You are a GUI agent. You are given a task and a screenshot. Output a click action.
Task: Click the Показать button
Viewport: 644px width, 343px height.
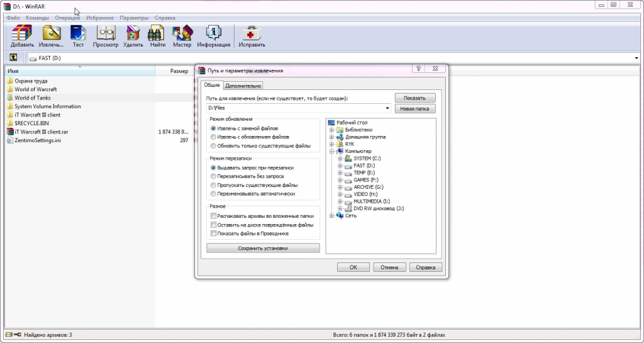point(415,98)
